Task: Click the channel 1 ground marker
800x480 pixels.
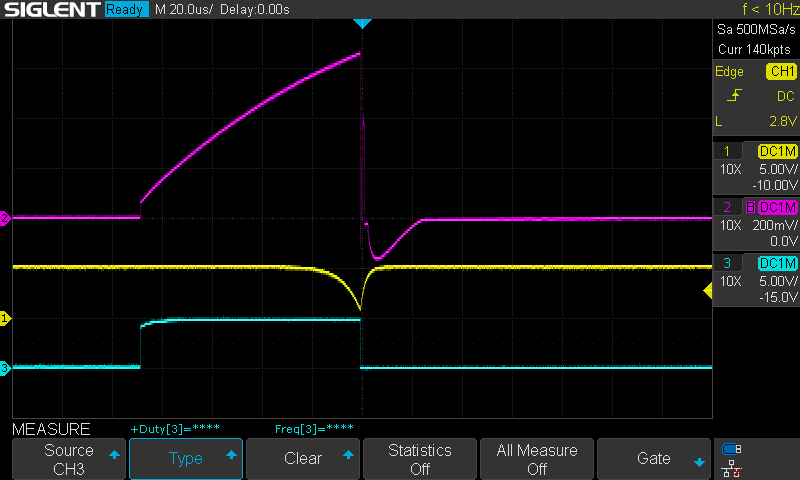Action: [x=5, y=318]
